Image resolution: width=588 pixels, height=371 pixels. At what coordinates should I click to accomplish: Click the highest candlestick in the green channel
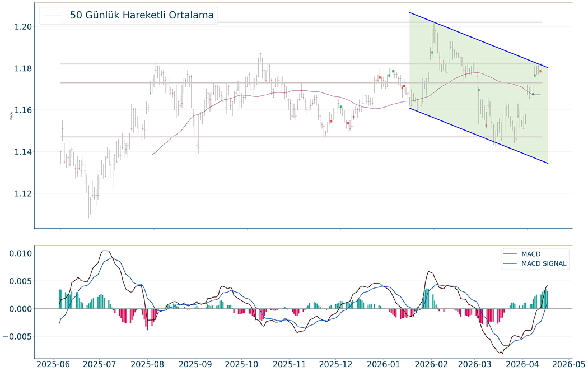[x=434, y=34]
